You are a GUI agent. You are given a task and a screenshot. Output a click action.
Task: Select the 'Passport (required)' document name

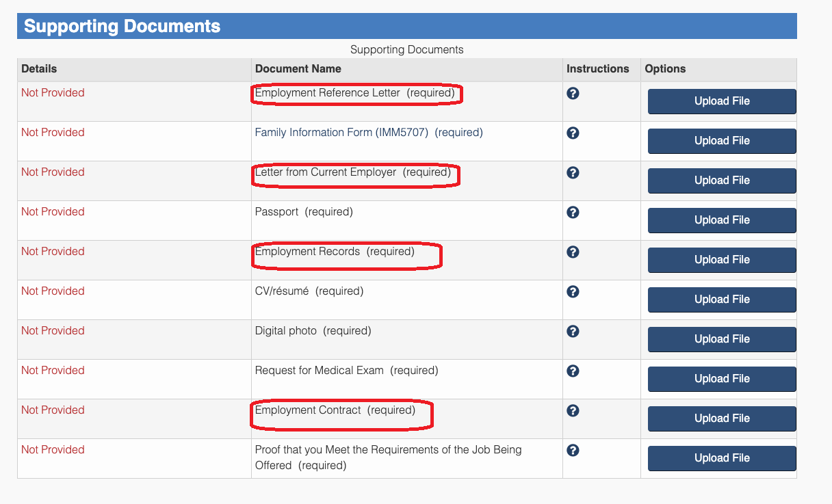pos(304,212)
